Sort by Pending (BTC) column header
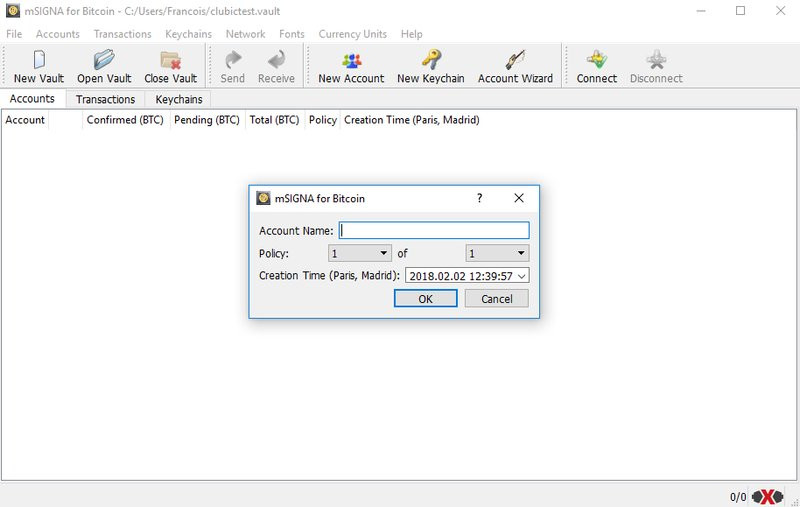The image size is (800, 507). [x=207, y=120]
